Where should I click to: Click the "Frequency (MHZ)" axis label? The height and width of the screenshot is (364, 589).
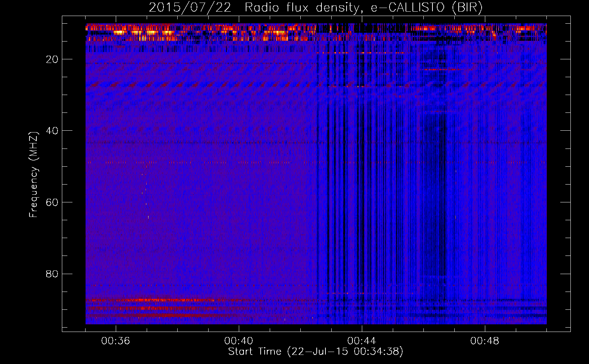point(33,175)
